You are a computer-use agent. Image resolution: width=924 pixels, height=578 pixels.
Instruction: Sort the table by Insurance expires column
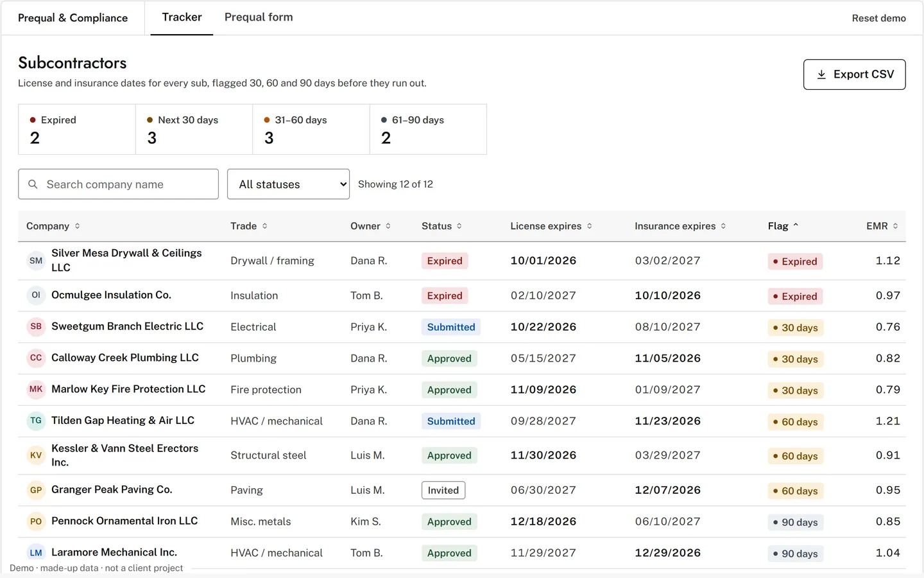[x=680, y=226]
